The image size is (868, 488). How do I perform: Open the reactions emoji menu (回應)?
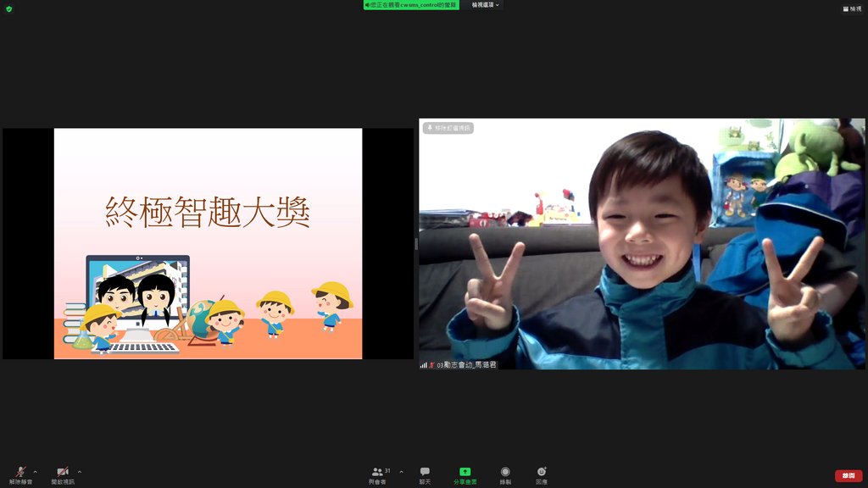541,474
